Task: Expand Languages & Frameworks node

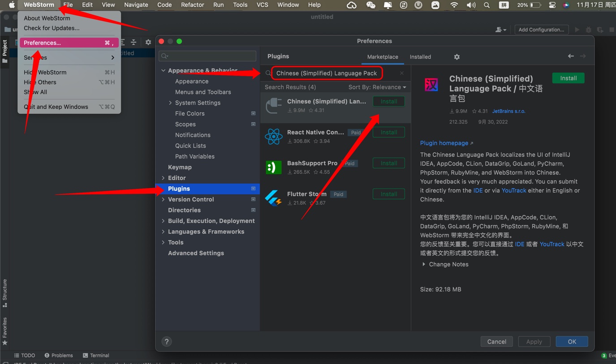Action: click(x=164, y=231)
